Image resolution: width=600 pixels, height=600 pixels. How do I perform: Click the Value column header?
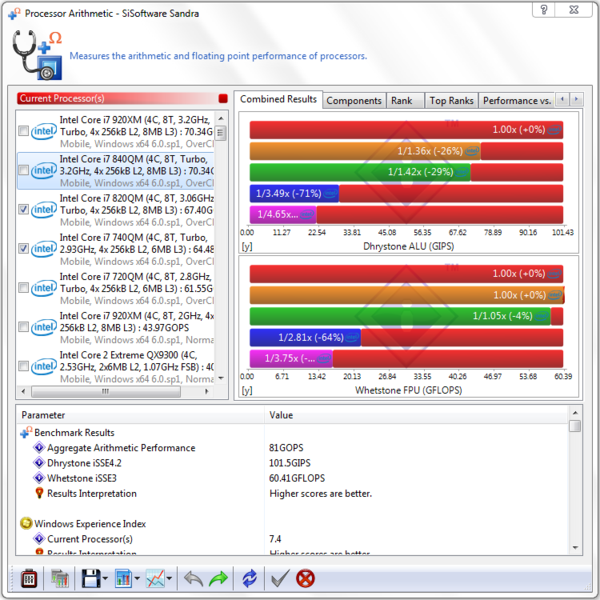[x=416, y=415]
